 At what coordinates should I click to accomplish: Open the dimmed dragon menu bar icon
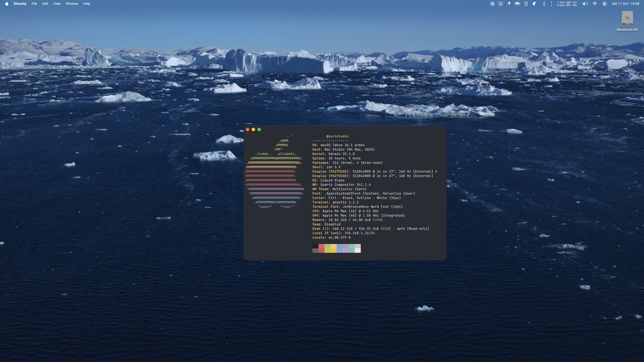(544, 4)
